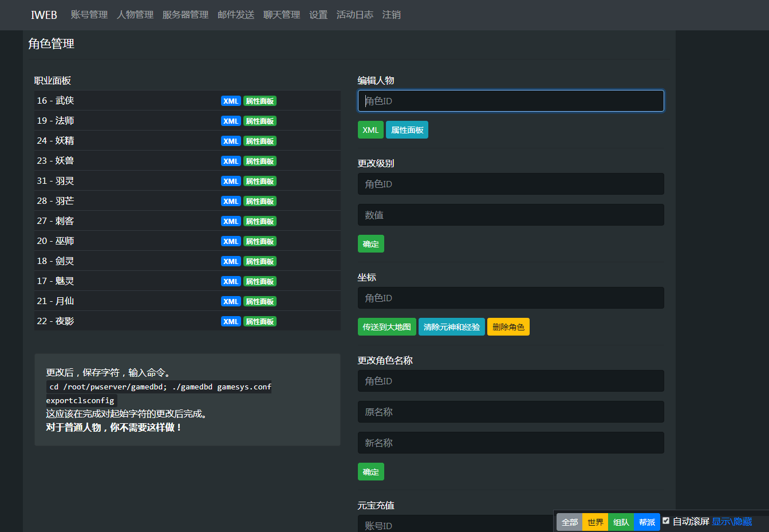This screenshot has height=532, width=769.
Task: Focus 角色ID field under 更改角色名称
Action: click(x=511, y=381)
